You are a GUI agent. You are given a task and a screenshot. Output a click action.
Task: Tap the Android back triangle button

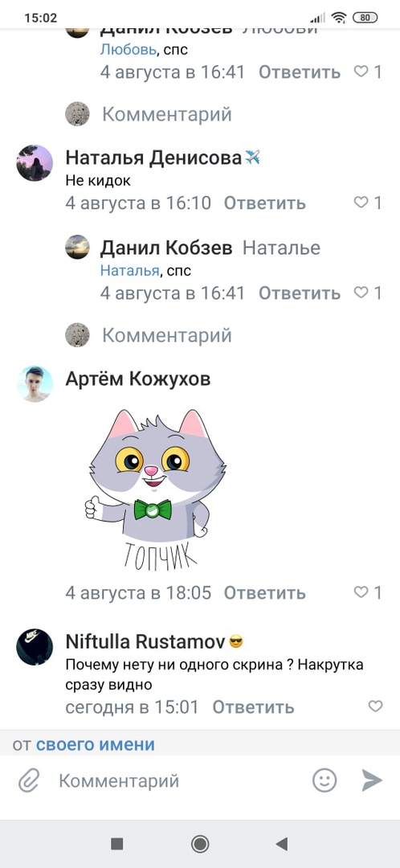[x=282, y=844]
